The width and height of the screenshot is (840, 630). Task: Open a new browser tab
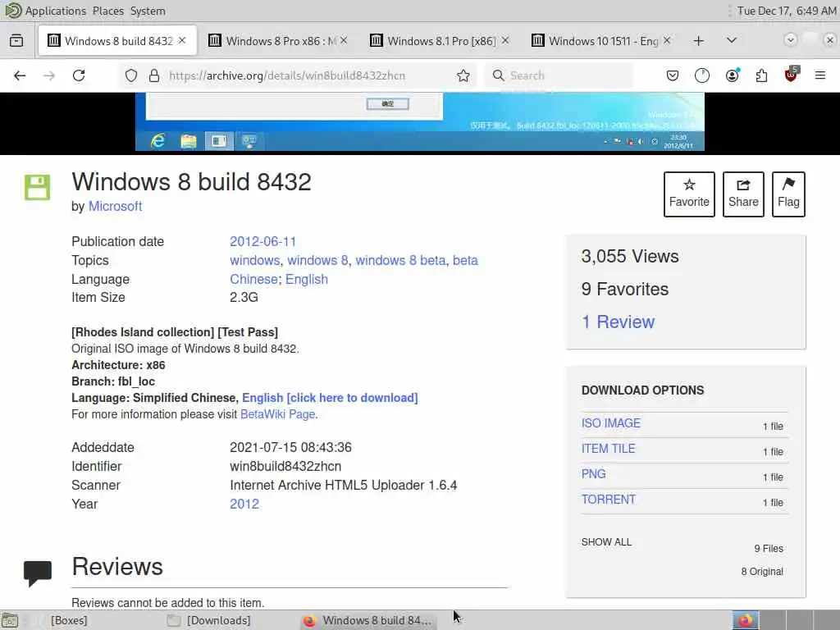(699, 41)
